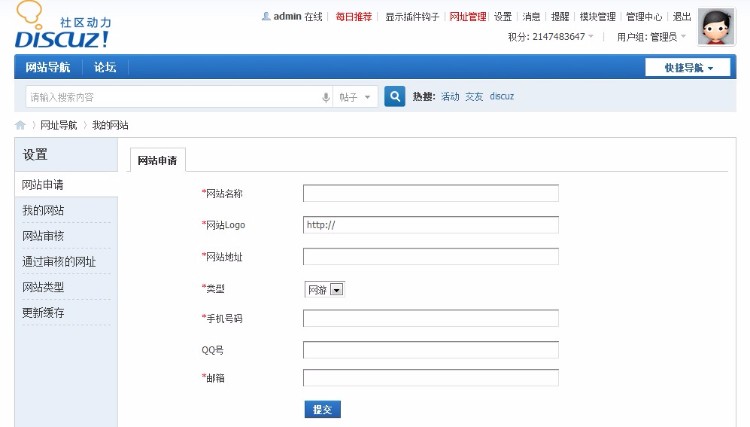Click the blue magnifier search button
This screenshot has height=427, width=750.
pos(395,97)
